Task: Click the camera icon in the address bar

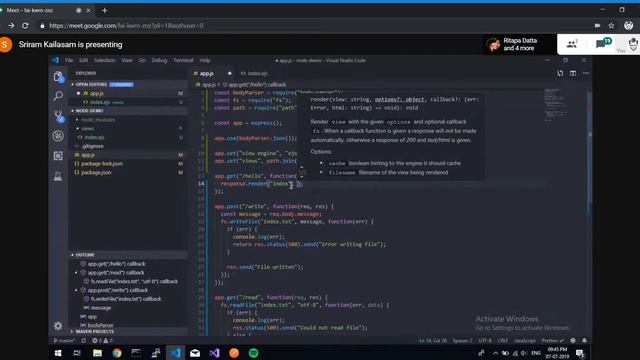Action: (597, 26)
